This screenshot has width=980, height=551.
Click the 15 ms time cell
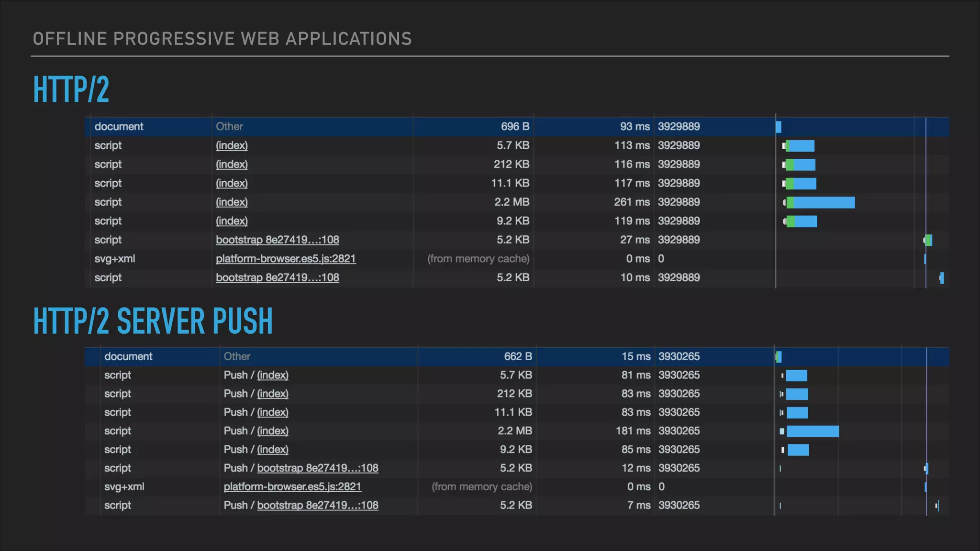(x=636, y=357)
